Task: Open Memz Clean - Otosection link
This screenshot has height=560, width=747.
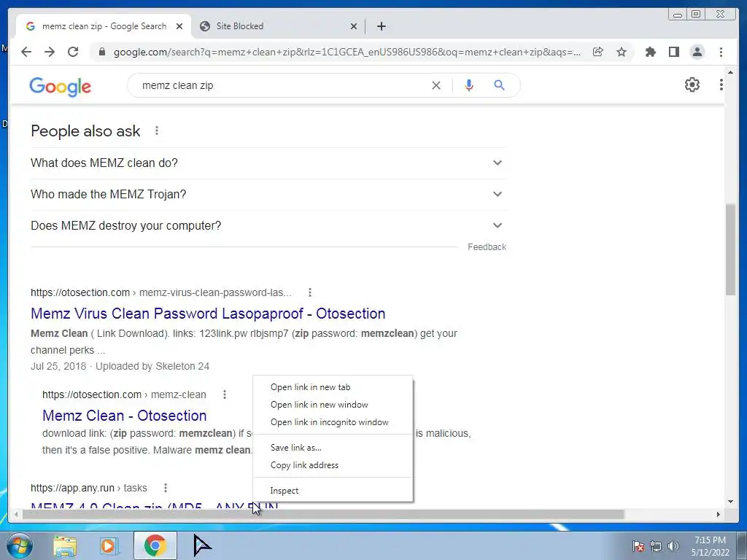Action: (x=124, y=415)
